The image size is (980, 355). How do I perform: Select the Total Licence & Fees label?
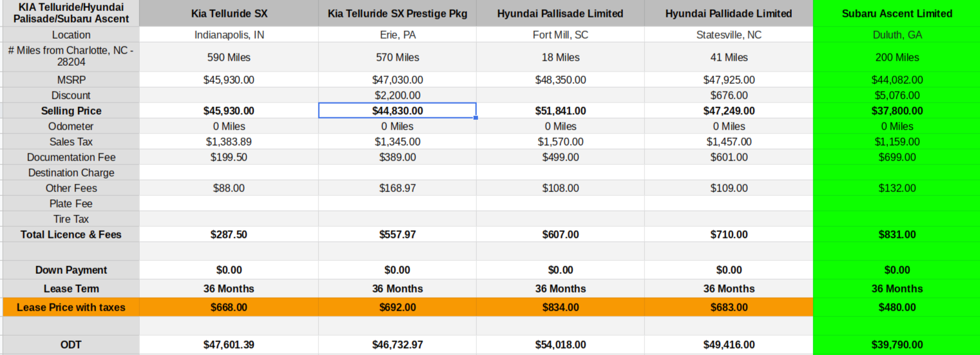[x=71, y=235]
